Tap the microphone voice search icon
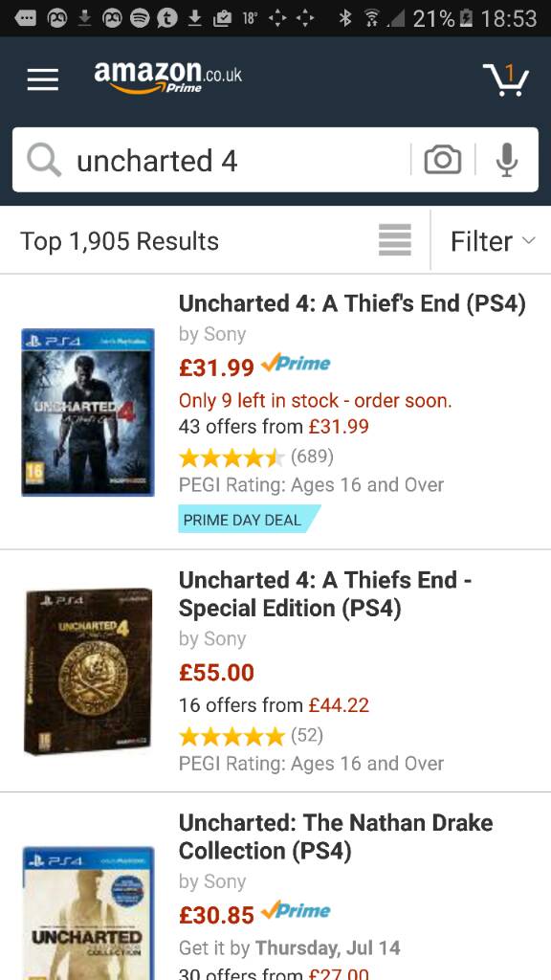This screenshot has width=551, height=980. tap(507, 160)
